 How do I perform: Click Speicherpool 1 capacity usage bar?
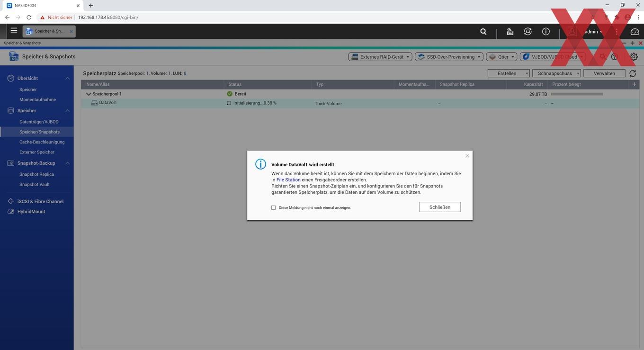pyautogui.click(x=577, y=94)
